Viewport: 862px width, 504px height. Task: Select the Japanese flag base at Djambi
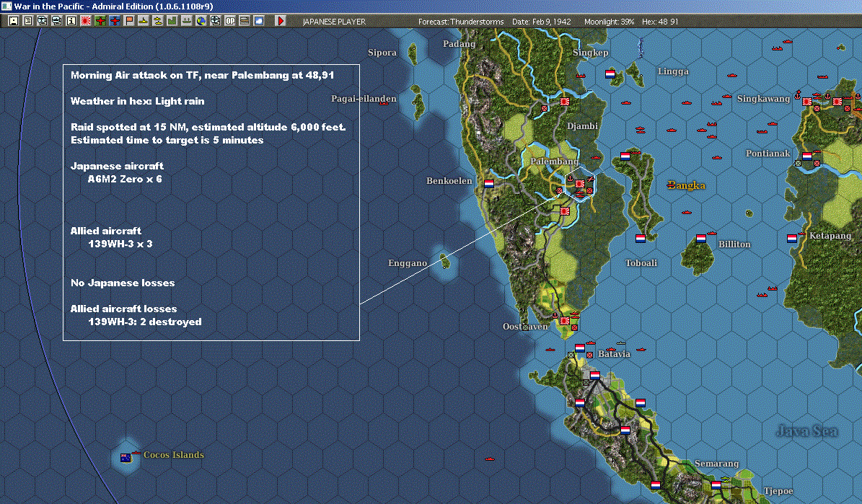click(x=565, y=102)
